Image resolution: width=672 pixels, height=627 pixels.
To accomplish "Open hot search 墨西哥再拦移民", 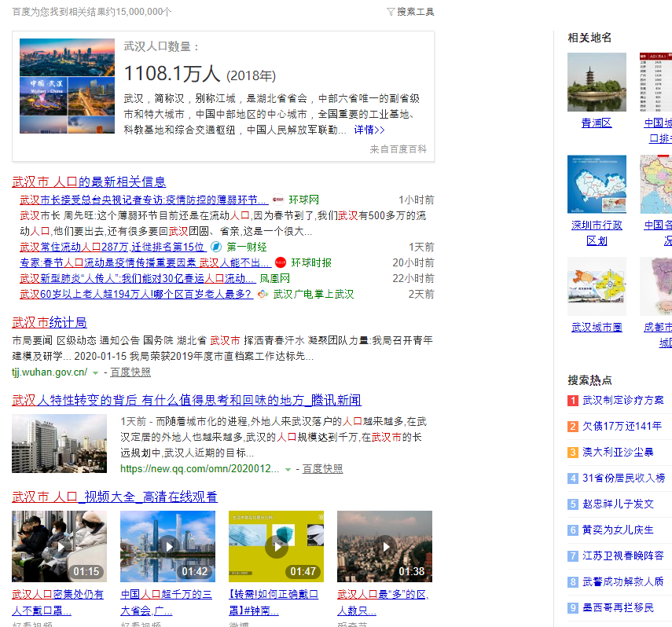I will pyautogui.click(x=618, y=607).
